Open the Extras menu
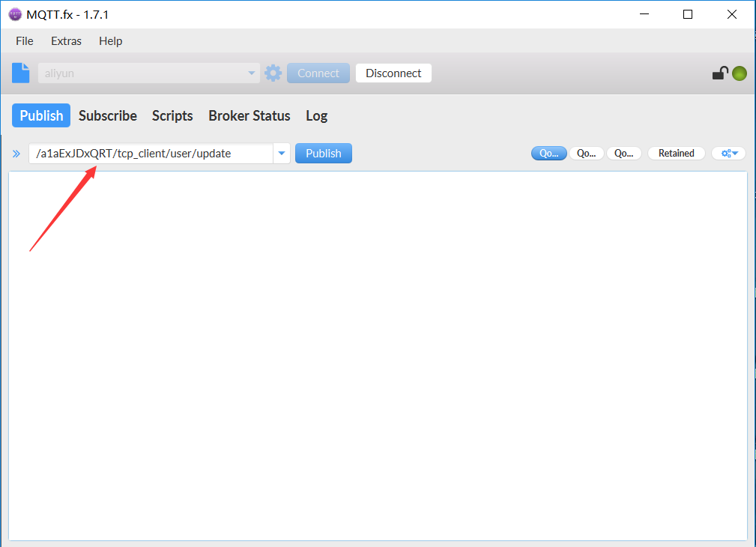 [66, 41]
